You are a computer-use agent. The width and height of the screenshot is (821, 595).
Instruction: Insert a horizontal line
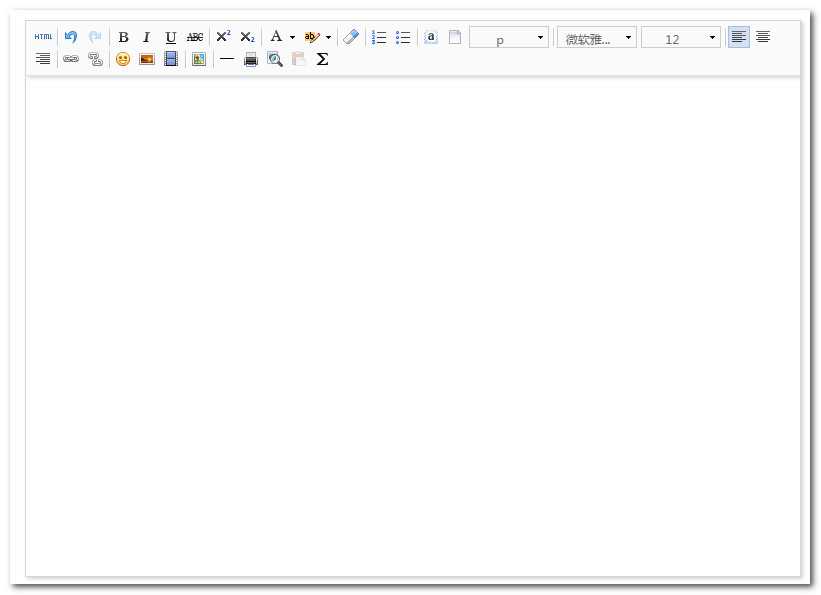pos(227,59)
